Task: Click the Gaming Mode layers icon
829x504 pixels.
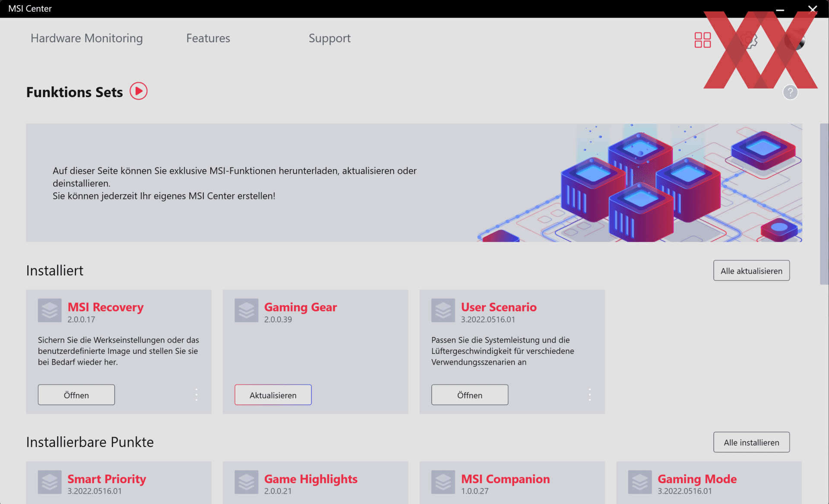Action: pos(640,482)
